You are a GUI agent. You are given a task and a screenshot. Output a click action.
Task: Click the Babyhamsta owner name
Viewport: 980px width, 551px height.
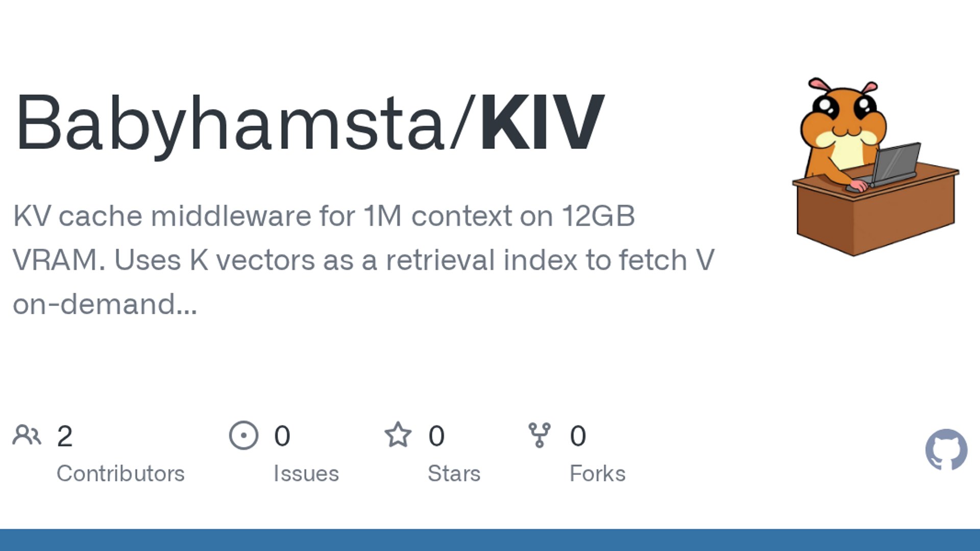(230, 122)
